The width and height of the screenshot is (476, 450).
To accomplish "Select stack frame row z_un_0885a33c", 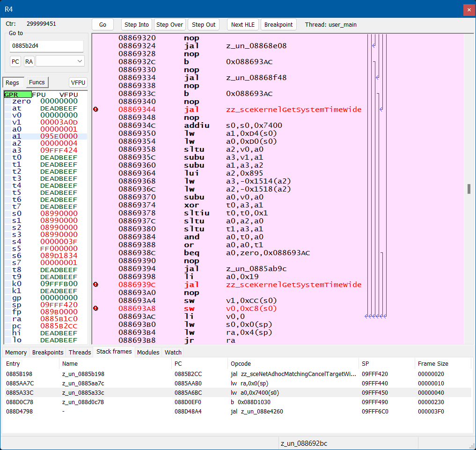I will [x=238, y=392].
